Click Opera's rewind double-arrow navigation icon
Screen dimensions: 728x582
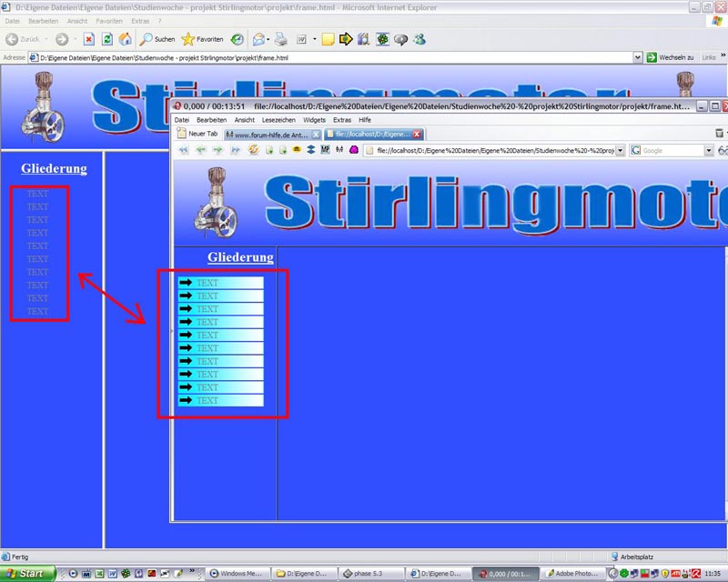[183, 150]
